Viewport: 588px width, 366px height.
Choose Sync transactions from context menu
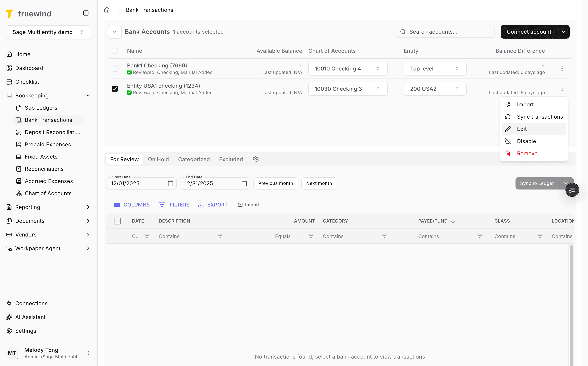click(540, 117)
